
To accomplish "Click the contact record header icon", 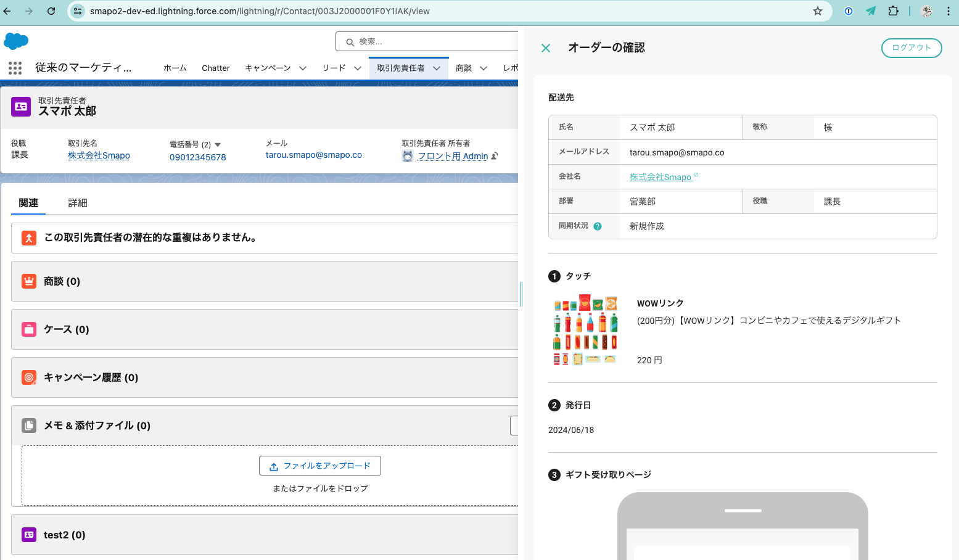I will (x=21, y=106).
